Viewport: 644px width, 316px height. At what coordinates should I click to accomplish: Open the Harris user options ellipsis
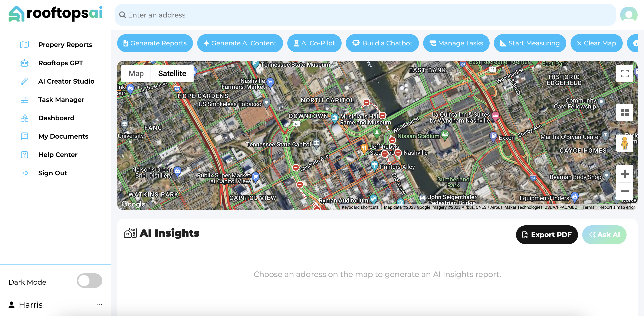point(99,305)
